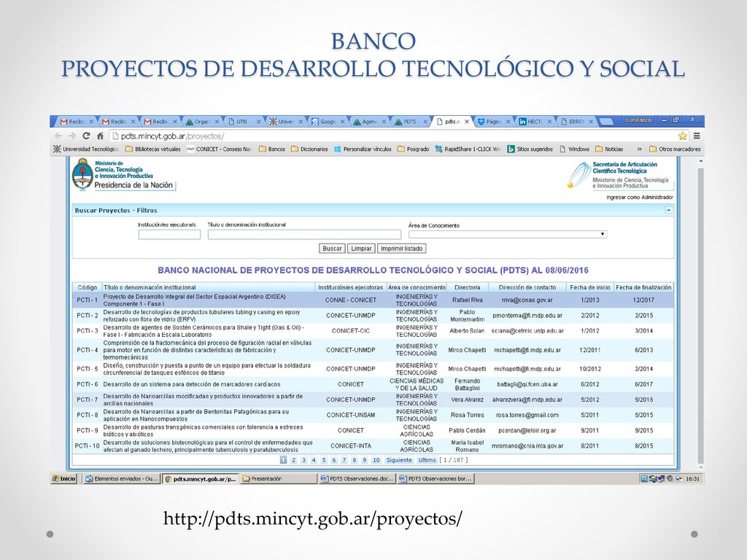Click the CONICET-UNSAM institution cell

coord(351,415)
